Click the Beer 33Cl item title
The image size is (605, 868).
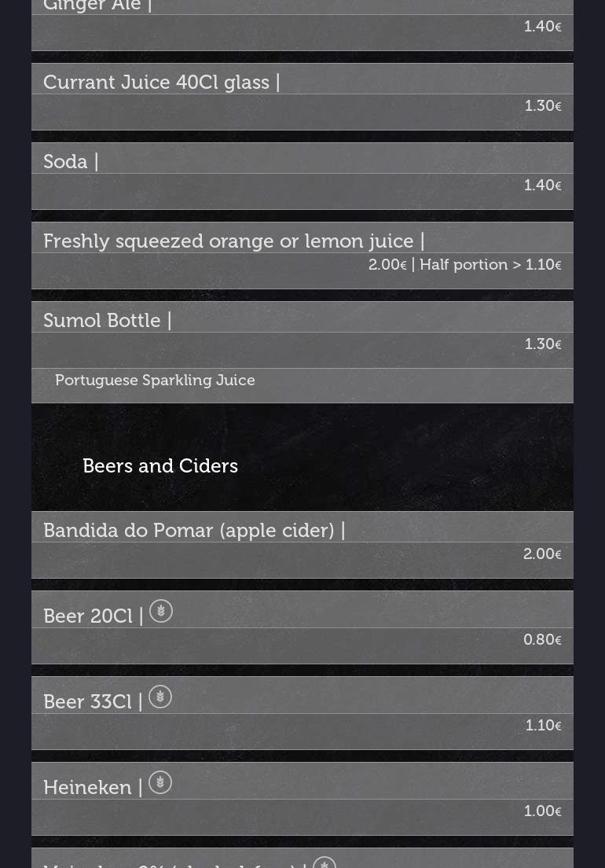point(87,702)
